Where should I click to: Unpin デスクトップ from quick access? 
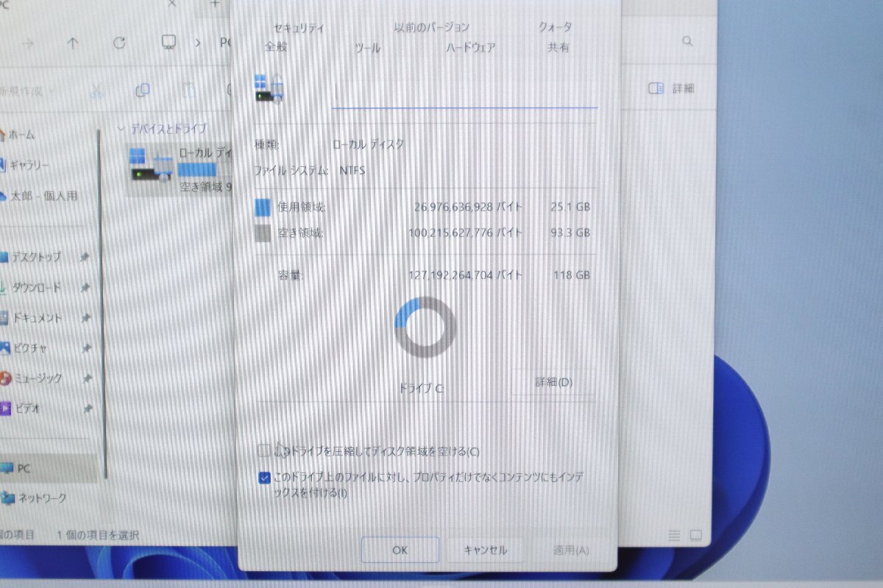[85, 257]
